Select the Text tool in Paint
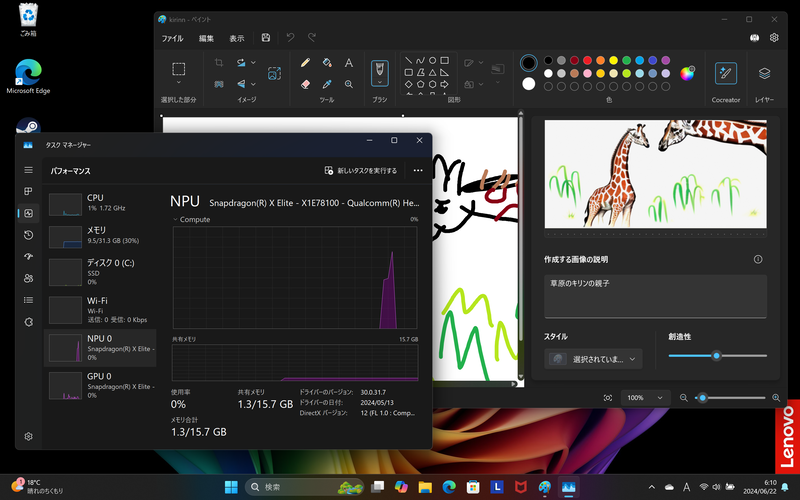This screenshot has height=500, width=800. point(349,63)
